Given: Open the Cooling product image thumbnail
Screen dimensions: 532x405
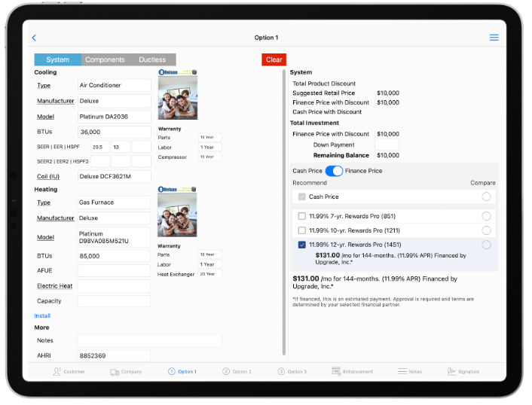Looking at the screenshot, I should tap(178, 95).
